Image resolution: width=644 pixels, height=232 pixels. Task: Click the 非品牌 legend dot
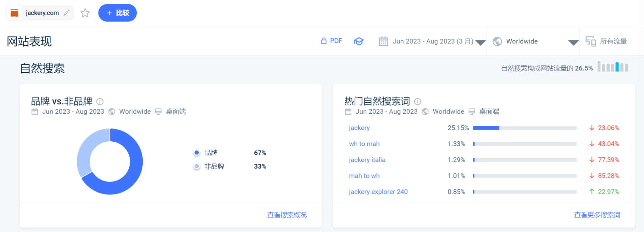197,166
